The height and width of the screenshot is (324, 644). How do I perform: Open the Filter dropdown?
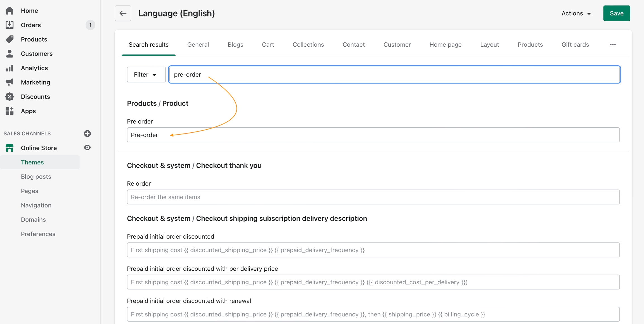[x=146, y=75]
